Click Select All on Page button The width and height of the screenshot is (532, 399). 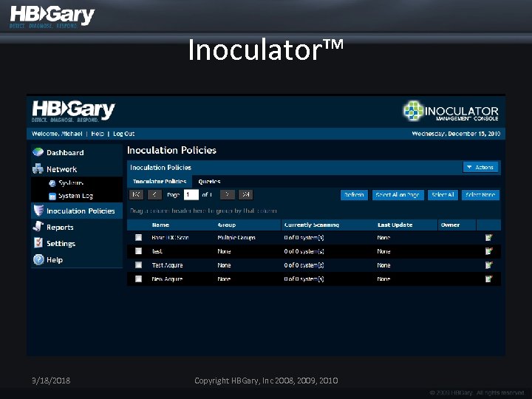pos(398,195)
